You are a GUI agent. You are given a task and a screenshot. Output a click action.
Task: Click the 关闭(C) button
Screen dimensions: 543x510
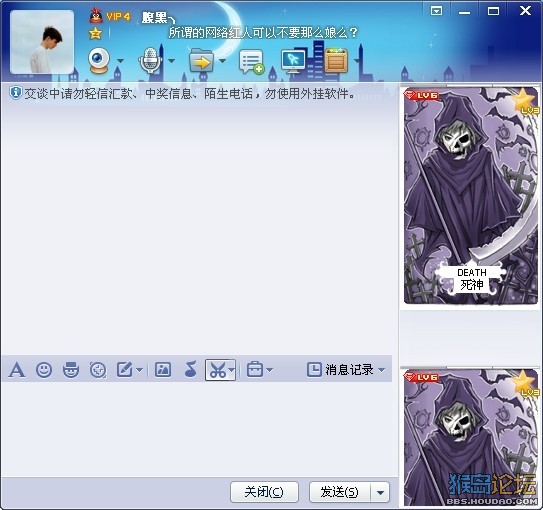coord(264,492)
